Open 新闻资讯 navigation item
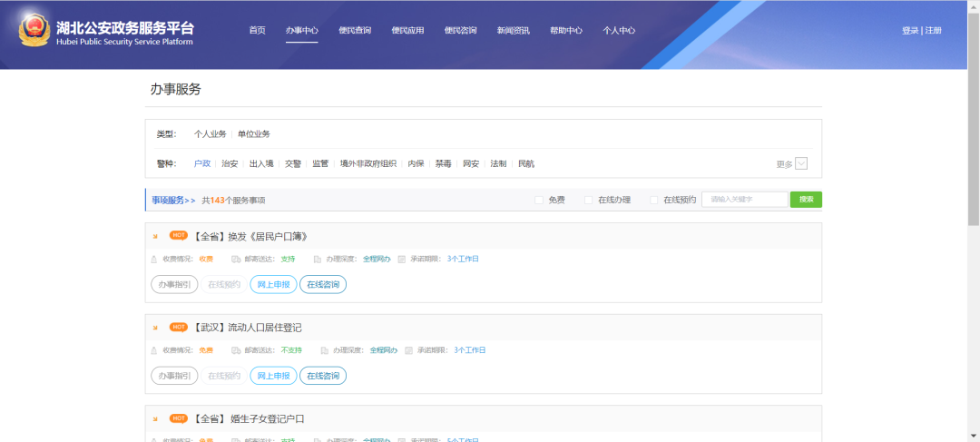 pos(513,31)
